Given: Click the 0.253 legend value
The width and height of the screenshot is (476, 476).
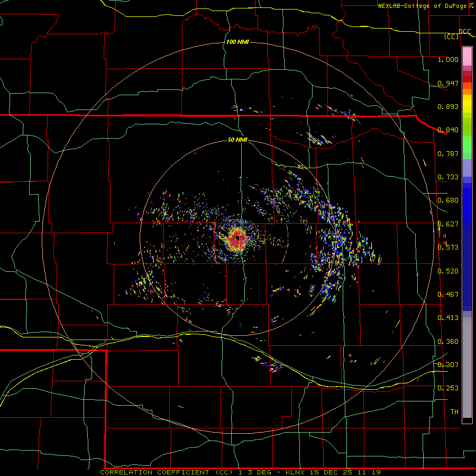Looking at the screenshot, I should point(448,388).
